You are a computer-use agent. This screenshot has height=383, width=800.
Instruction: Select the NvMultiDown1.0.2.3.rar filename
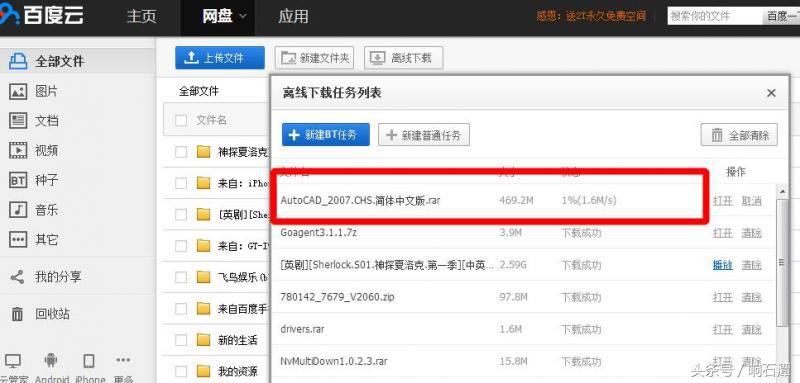pos(334,361)
